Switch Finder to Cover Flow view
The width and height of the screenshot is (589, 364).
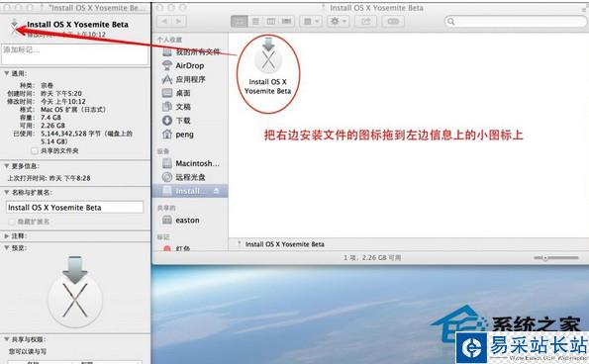pos(287,21)
